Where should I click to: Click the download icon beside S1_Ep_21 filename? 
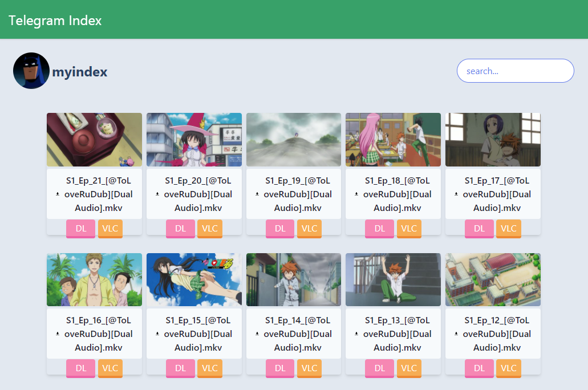(58, 194)
